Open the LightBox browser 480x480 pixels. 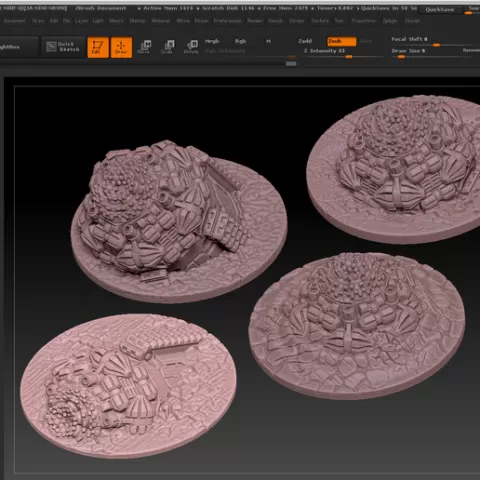(x=18, y=47)
